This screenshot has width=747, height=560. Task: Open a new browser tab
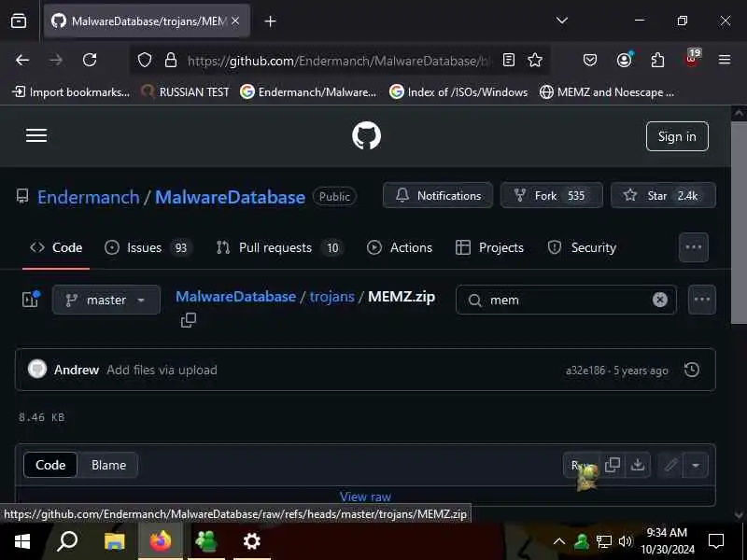pyautogui.click(x=270, y=21)
